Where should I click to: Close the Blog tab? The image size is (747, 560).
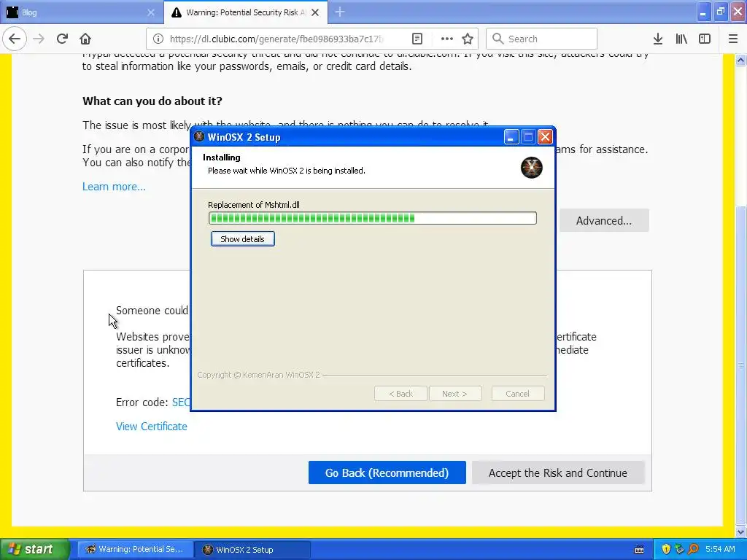coord(151,12)
